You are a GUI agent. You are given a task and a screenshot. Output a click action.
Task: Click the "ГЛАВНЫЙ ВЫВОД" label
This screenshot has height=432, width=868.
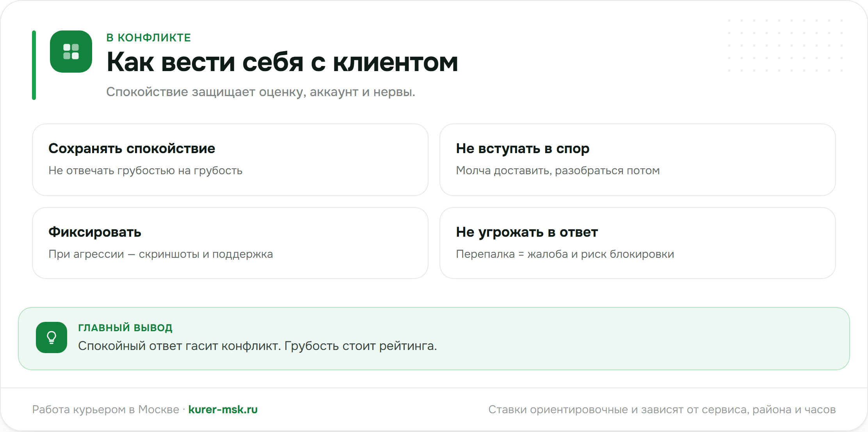click(x=125, y=328)
